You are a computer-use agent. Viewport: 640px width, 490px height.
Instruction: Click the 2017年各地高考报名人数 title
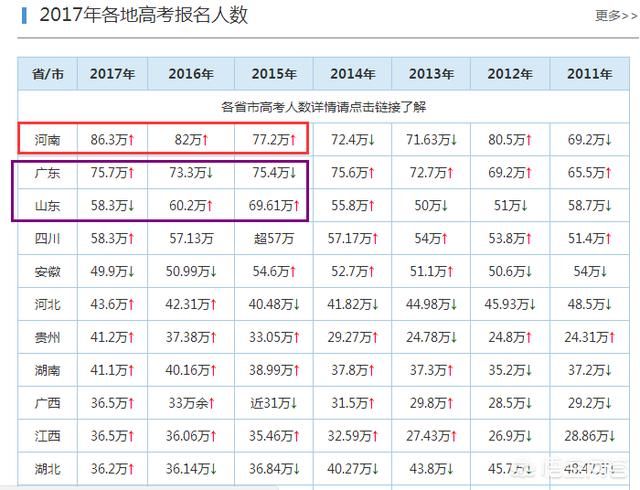pyautogui.click(x=143, y=15)
